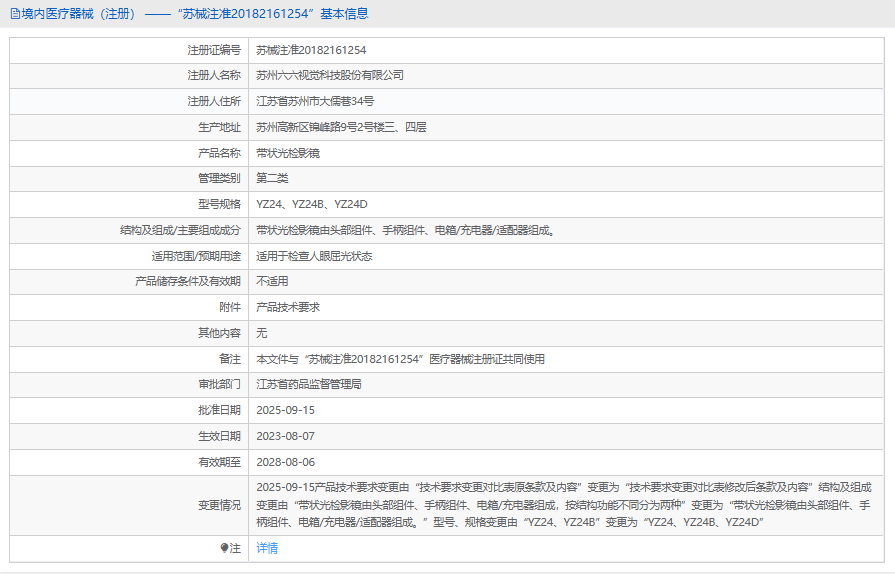The image size is (895, 574).
Task: Click the 适用范围/预期用途 label
Action: point(196,256)
